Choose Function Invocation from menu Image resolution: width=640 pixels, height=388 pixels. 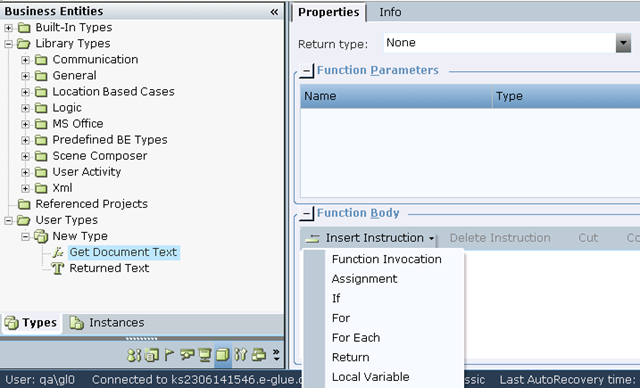point(387,259)
